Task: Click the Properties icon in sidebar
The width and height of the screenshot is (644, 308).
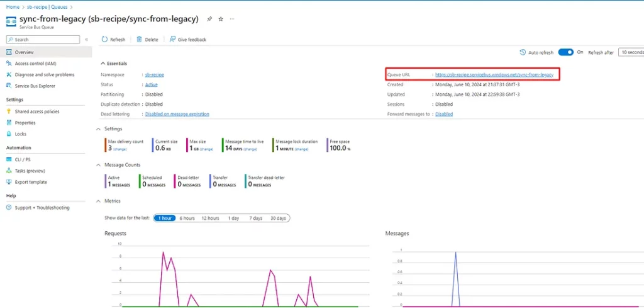Action: click(9, 123)
